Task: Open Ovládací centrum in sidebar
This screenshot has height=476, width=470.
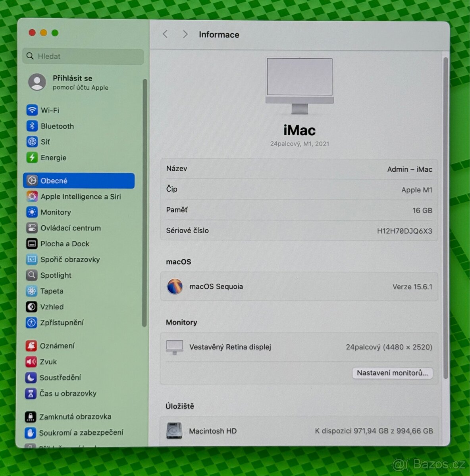Action: pos(70,228)
